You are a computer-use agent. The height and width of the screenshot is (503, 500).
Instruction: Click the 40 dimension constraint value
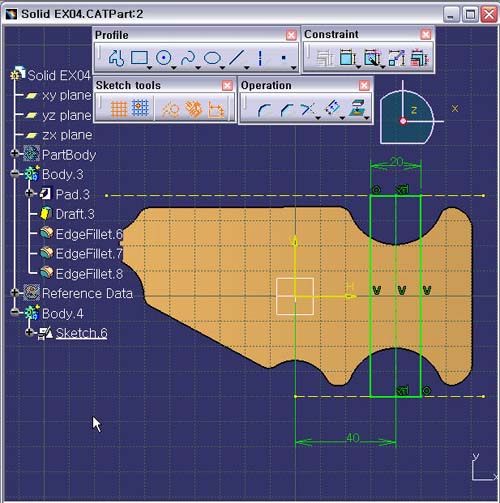(353, 438)
